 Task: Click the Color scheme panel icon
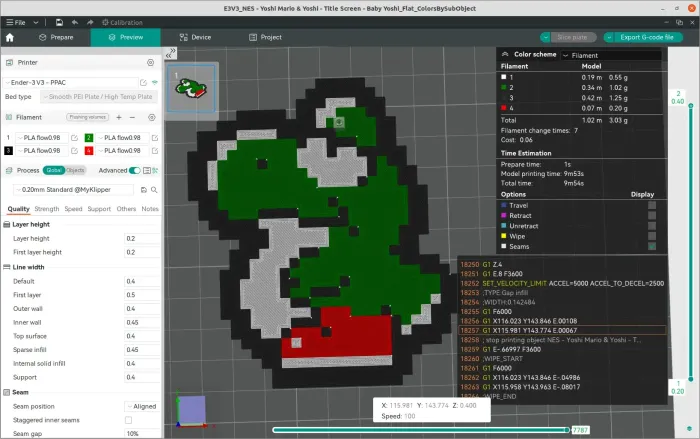pyautogui.click(x=505, y=54)
